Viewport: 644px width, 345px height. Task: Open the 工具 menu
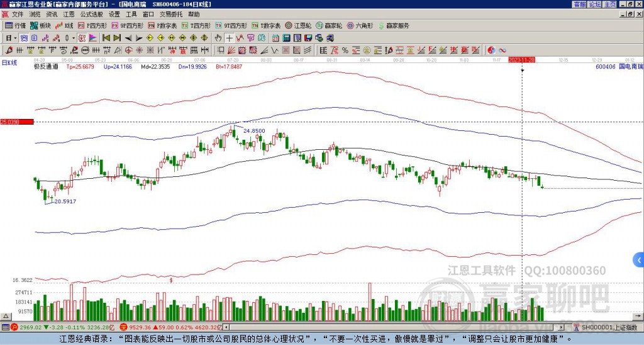131,14
